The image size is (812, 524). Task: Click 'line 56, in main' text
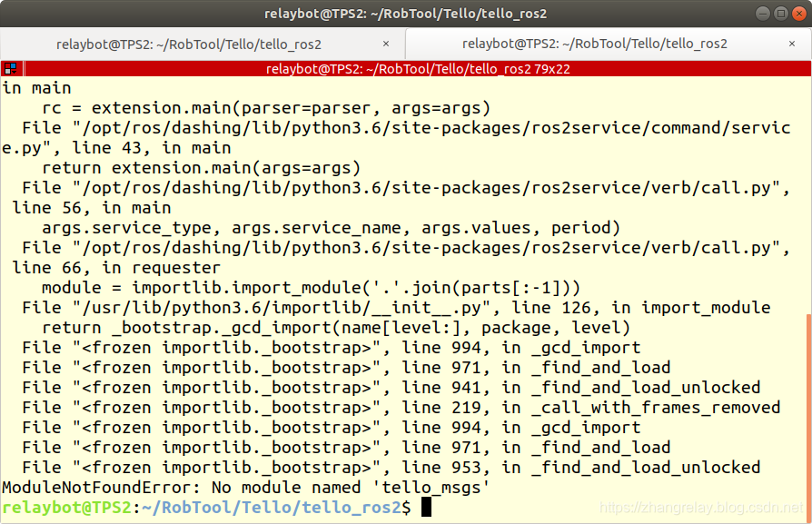point(91,208)
